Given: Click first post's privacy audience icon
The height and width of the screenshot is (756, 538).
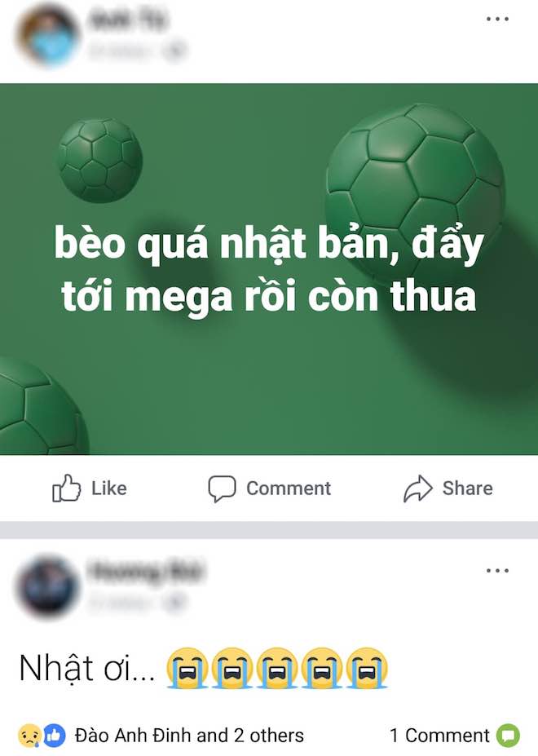Looking at the screenshot, I should (x=174, y=51).
